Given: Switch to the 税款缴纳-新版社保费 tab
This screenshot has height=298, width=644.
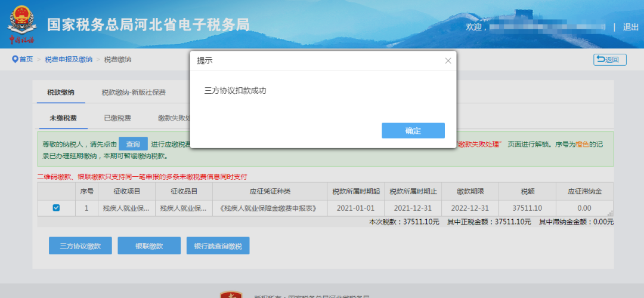Looking at the screenshot, I should coord(134,92).
